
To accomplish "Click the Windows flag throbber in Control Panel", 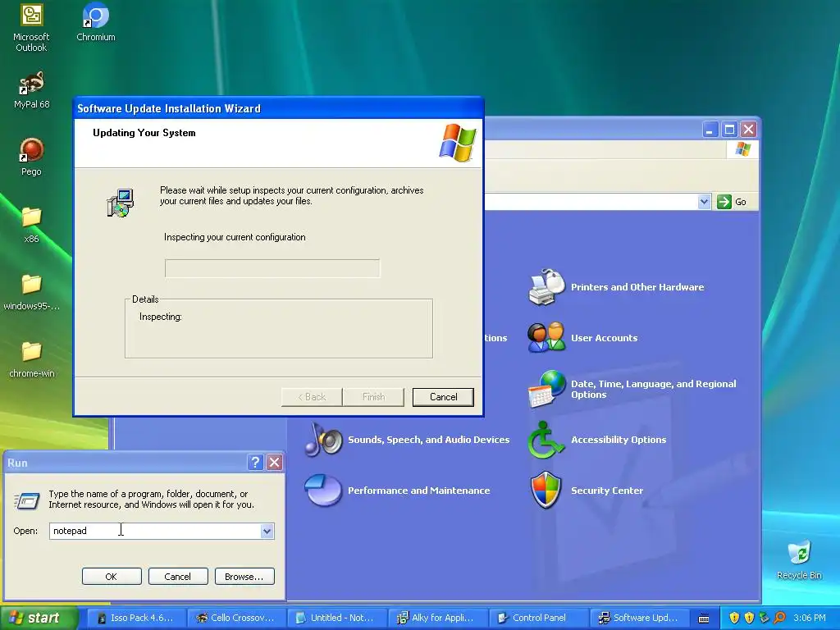I will pyautogui.click(x=742, y=149).
